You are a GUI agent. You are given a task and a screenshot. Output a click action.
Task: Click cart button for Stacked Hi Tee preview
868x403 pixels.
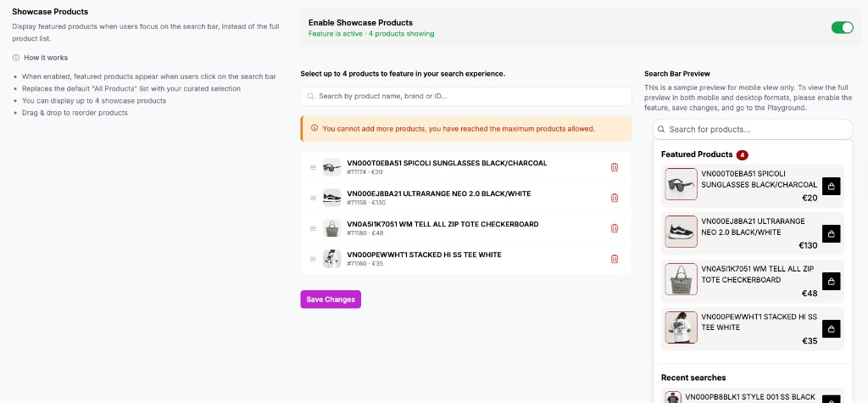[x=831, y=328]
